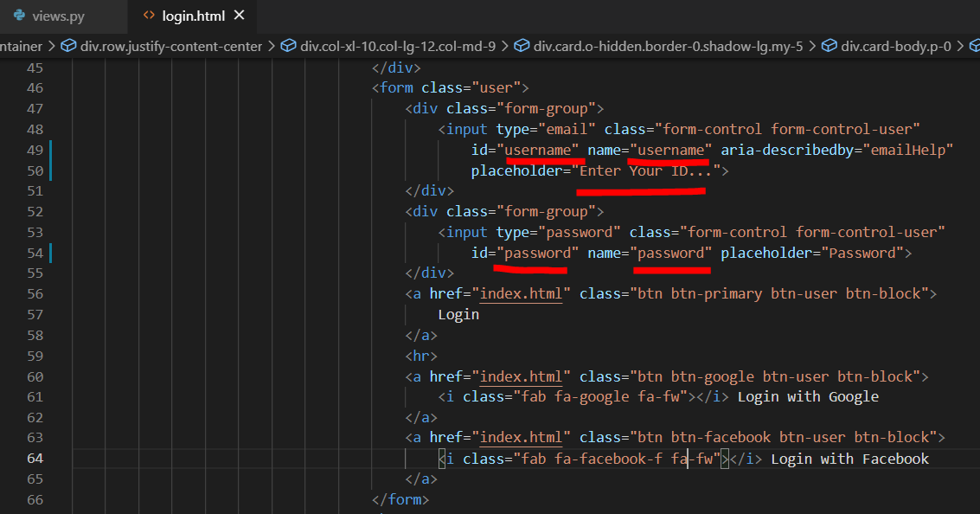This screenshot has width=980, height=514.
Task: Click the Python icon on views.py tab
Action: (19, 15)
